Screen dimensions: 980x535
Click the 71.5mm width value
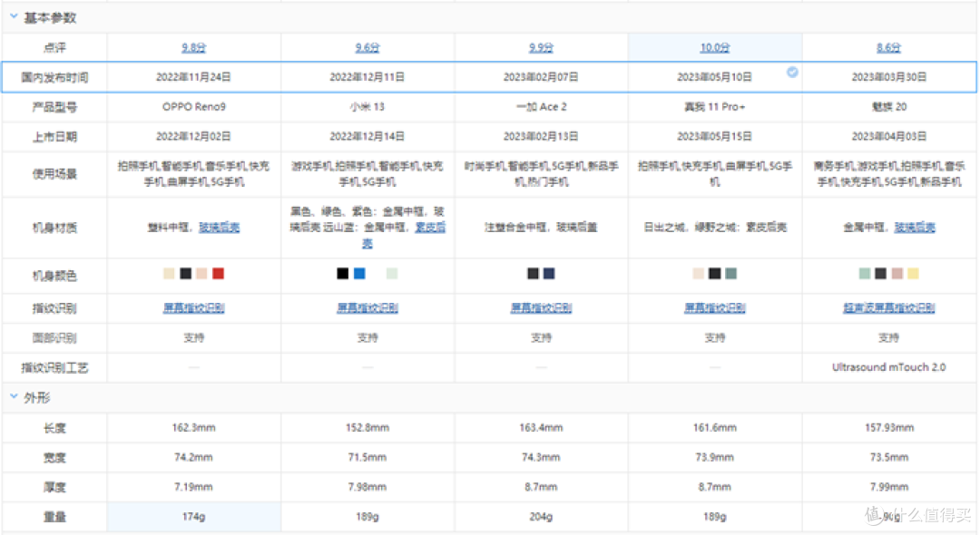pyautogui.click(x=367, y=457)
